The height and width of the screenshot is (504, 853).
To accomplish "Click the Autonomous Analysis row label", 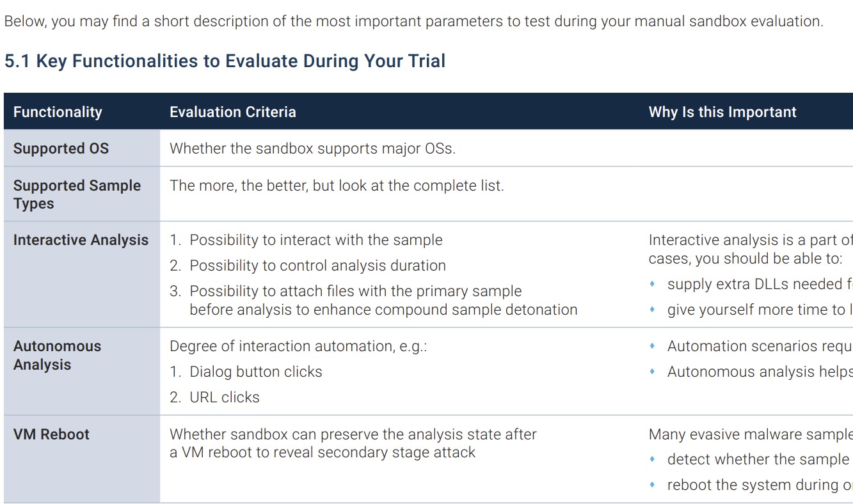I will pos(57,355).
